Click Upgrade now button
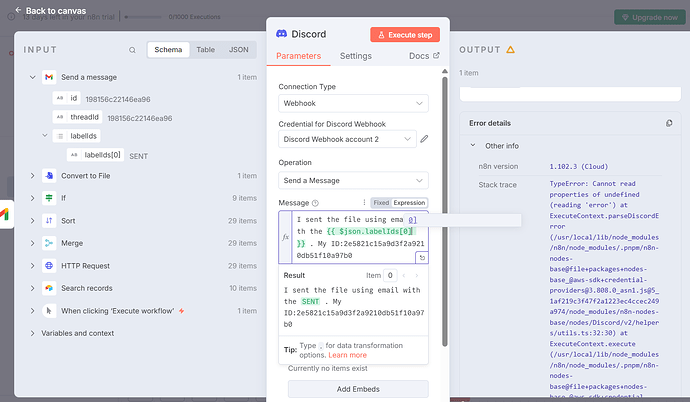The width and height of the screenshot is (690, 402). (650, 17)
